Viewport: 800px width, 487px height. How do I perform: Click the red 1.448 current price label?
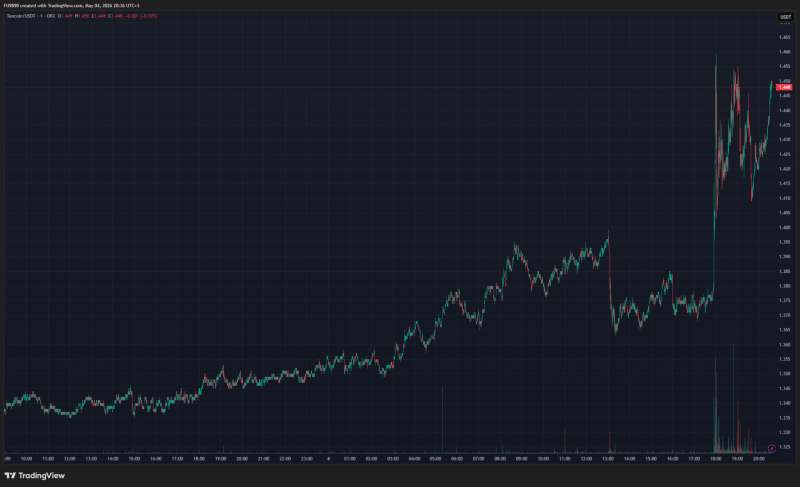784,87
